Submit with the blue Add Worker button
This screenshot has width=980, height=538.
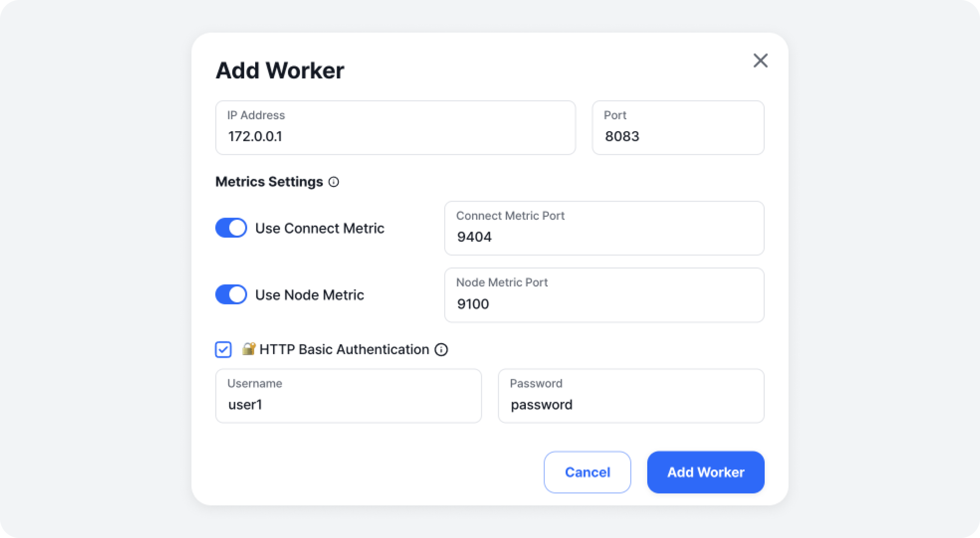[706, 472]
